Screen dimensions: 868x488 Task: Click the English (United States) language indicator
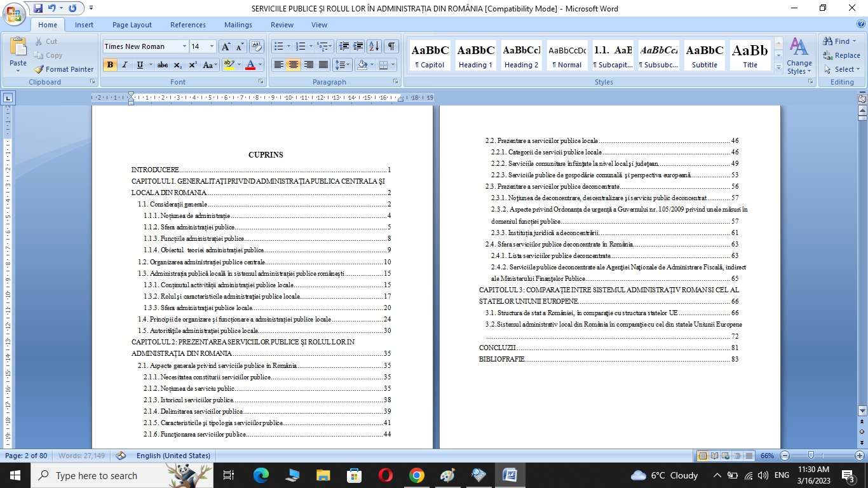tap(173, 456)
